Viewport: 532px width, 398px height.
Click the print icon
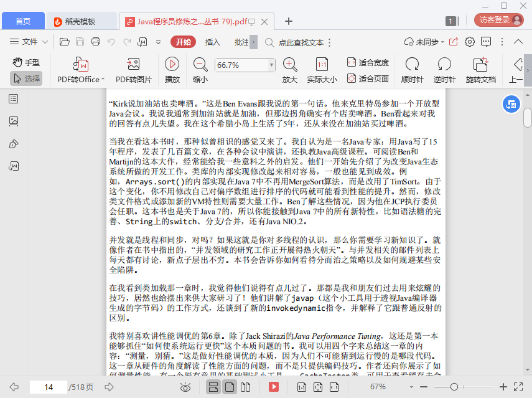tap(96, 42)
